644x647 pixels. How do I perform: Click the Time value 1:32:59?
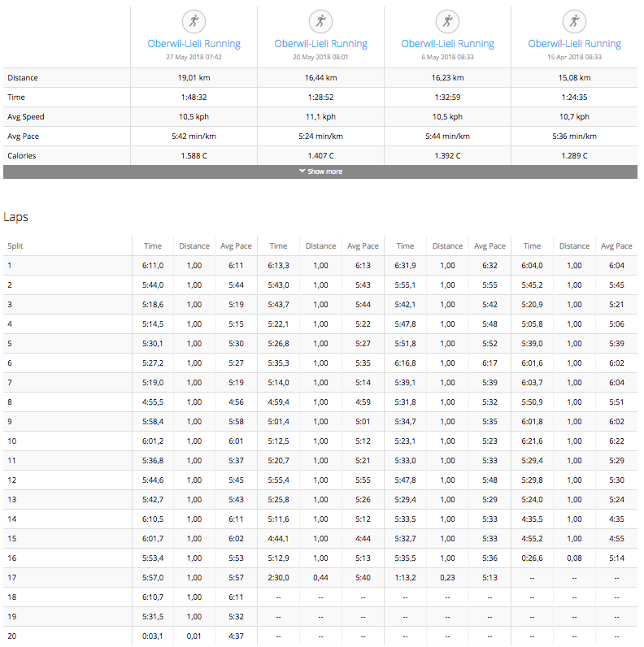(447, 98)
